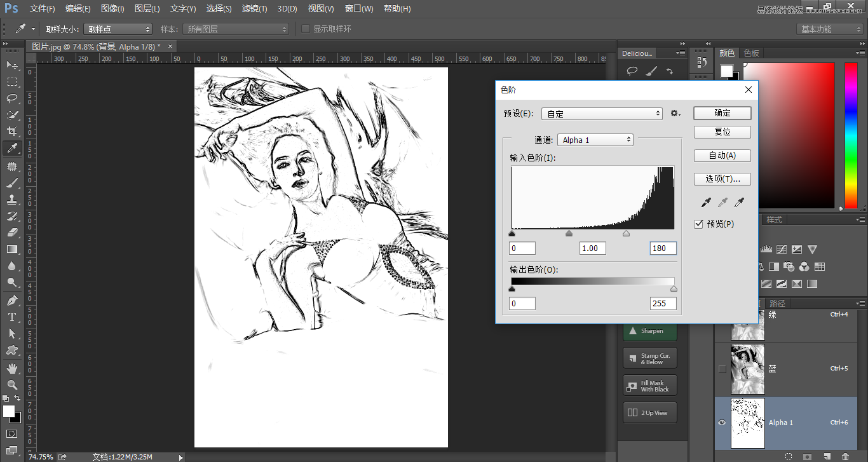Select the Brush tool in the toolbox

[x=12, y=183]
